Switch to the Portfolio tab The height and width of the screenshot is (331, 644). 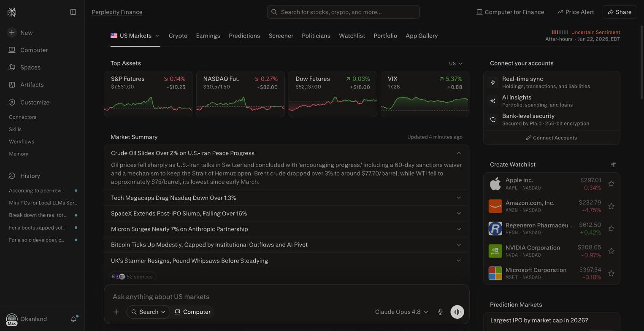click(385, 36)
